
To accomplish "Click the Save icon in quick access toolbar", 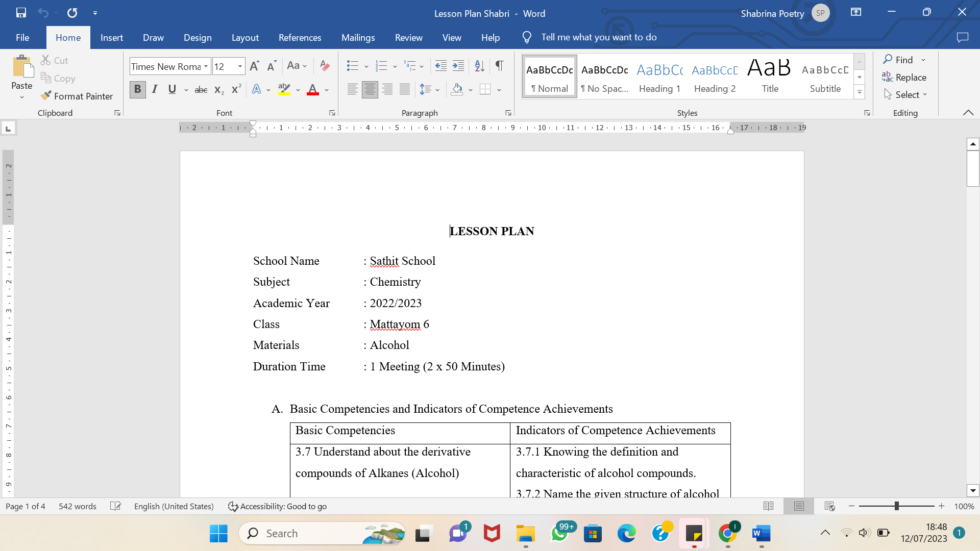I will click(21, 13).
